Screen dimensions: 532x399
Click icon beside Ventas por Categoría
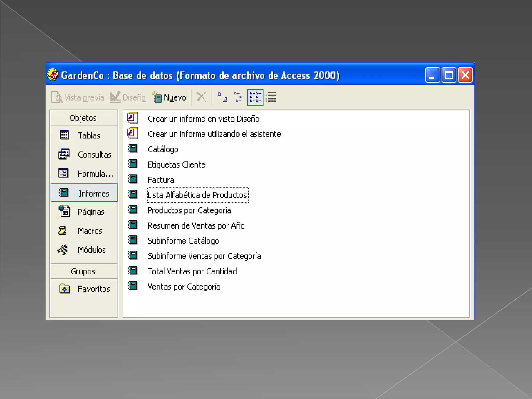[x=133, y=286]
